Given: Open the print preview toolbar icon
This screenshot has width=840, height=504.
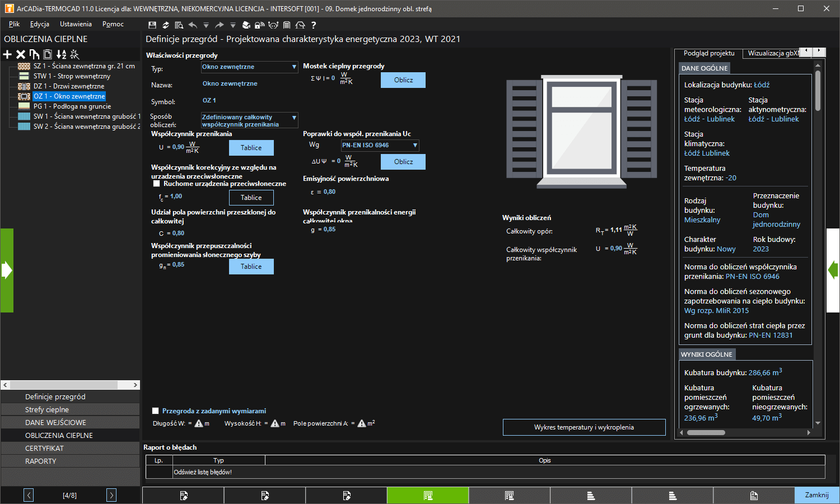Looking at the screenshot, I should (179, 25).
